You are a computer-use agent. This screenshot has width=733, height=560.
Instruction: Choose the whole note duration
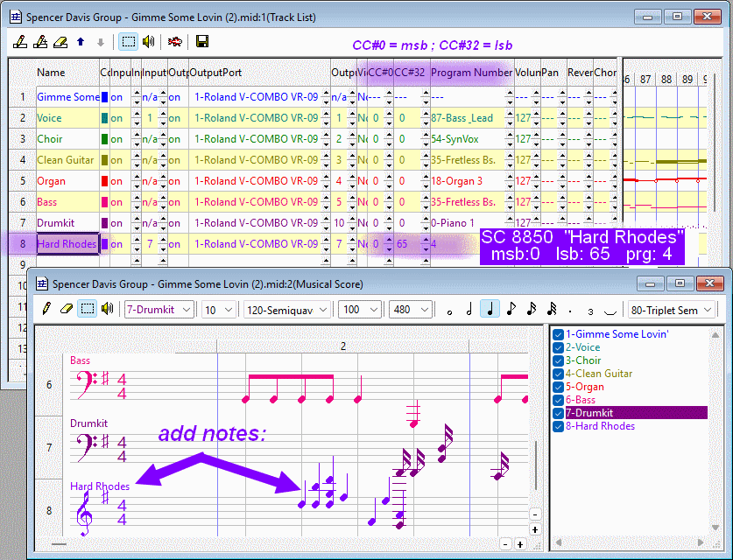point(449,311)
